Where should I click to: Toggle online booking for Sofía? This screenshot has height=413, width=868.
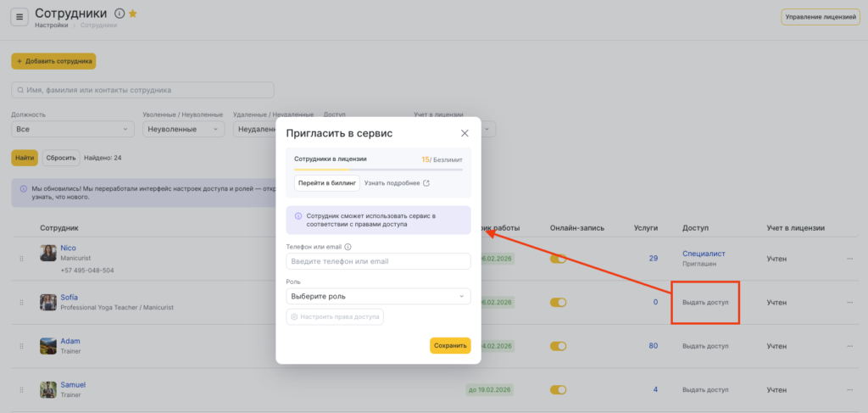point(558,302)
